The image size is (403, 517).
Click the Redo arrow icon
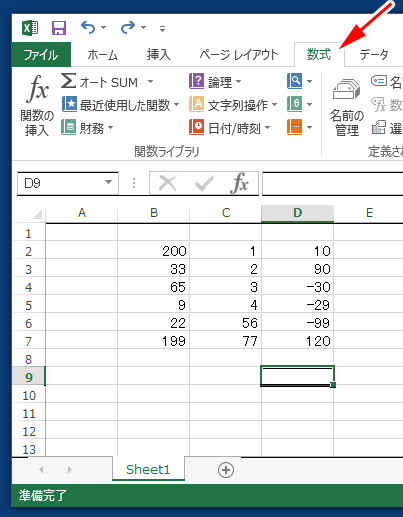[x=128, y=28]
